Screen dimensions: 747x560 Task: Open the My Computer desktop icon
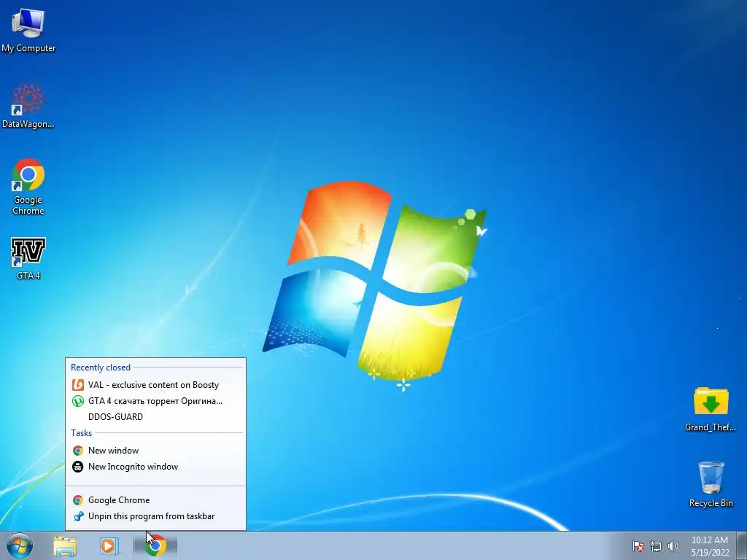tap(28, 30)
